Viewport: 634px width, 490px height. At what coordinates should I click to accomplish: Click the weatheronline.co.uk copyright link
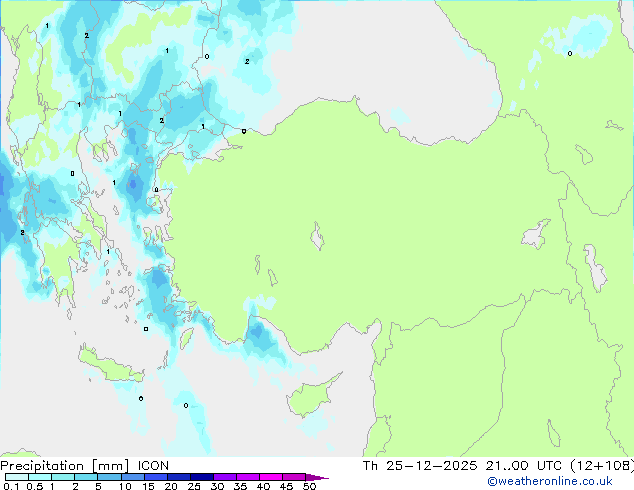[550, 481]
